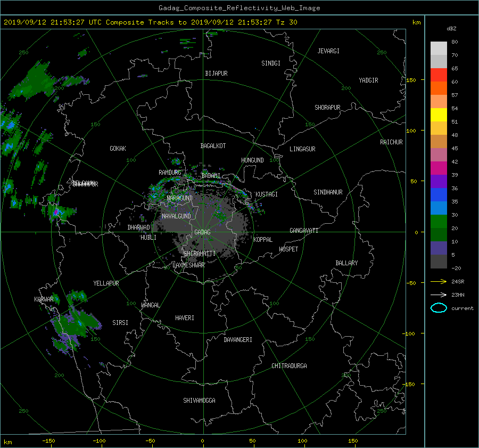The width and height of the screenshot is (479, 448).
Task: Click the GOKAK town label
Action: (x=118, y=149)
